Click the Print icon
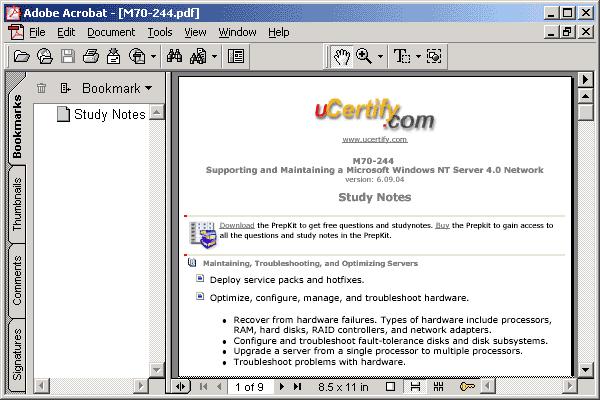Screen dimensions: 600x400 click(91, 57)
